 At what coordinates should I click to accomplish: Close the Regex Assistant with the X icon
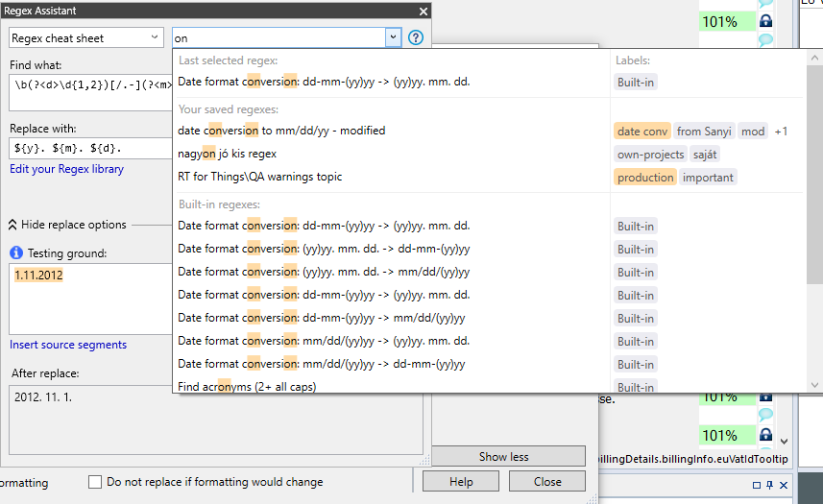point(423,12)
